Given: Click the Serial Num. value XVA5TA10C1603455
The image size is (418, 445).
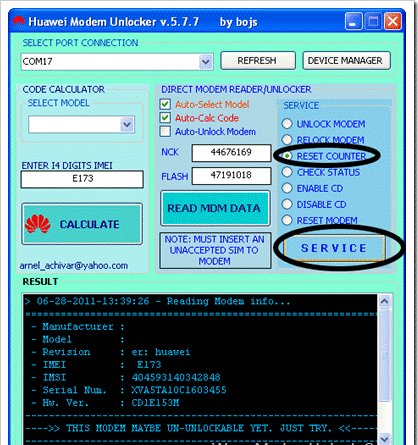Looking at the screenshot, I should pos(179,390).
